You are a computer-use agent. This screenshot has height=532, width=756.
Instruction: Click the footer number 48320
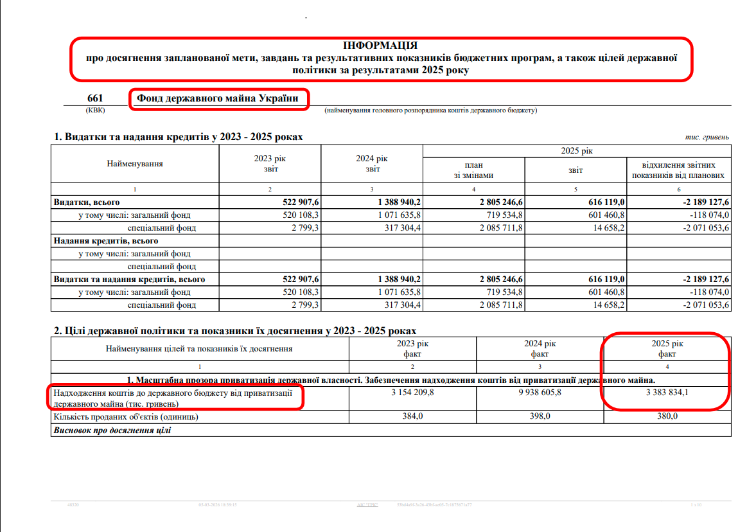click(73, 505)
